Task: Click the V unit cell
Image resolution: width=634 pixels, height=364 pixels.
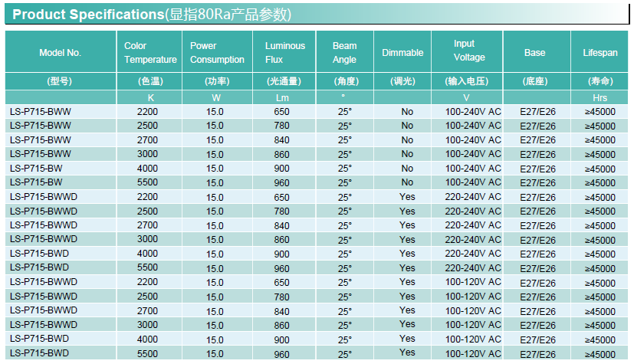Action: (x=466, y=97)
